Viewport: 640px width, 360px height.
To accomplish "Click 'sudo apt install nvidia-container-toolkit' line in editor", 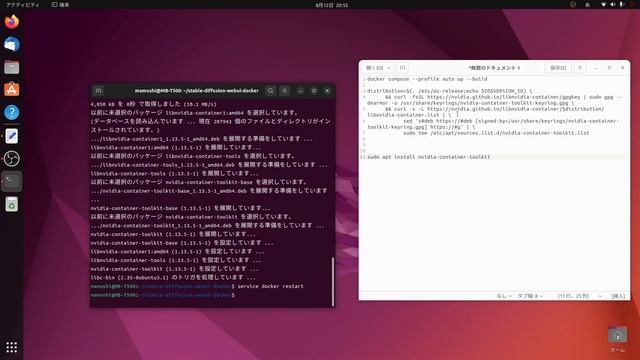I will [429, 157].
